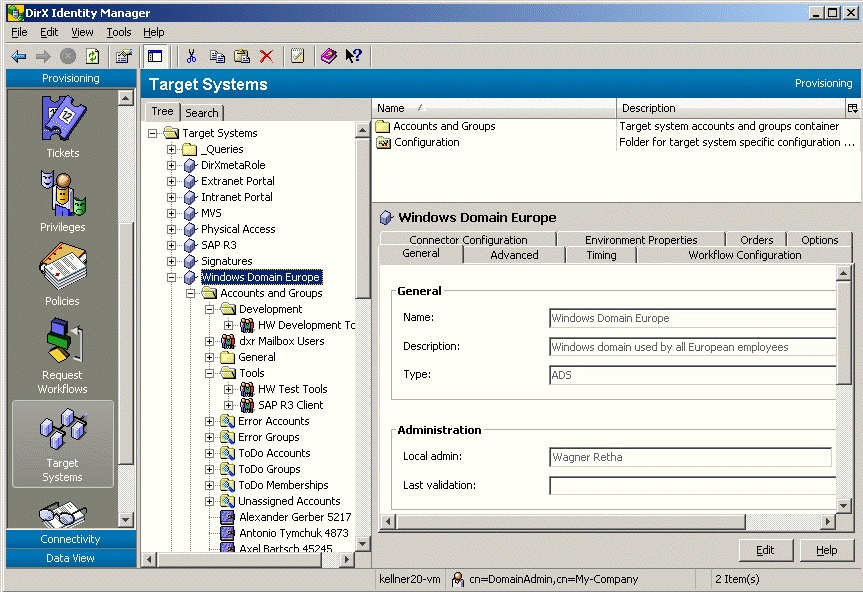Image resolution: width=863 pixels, height=592 pixels.
Task: Click the Delete red X toolbar icon
Action: click(x=266, y=56)
